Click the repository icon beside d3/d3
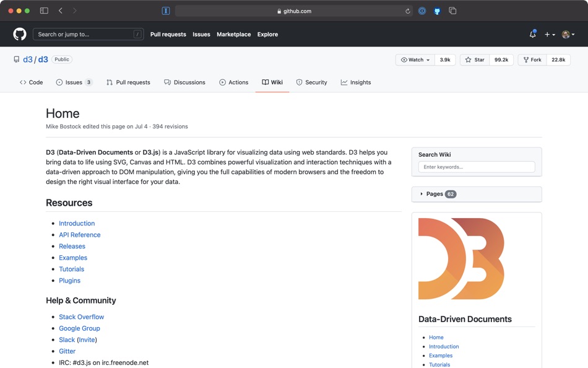The width and height of the screenshot is (588, 368). tap(17, 59)
